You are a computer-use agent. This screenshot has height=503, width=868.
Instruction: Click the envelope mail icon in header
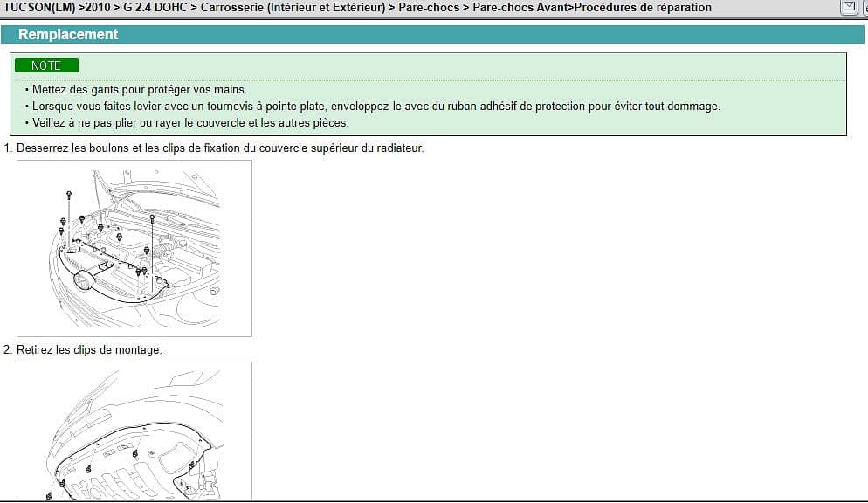[847, 7]
